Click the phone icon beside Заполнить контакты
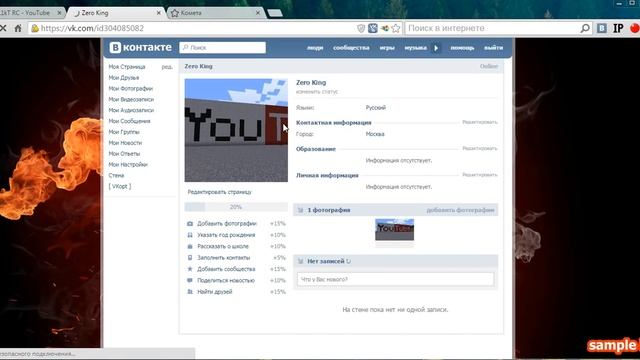 click(x=190, y=258)
